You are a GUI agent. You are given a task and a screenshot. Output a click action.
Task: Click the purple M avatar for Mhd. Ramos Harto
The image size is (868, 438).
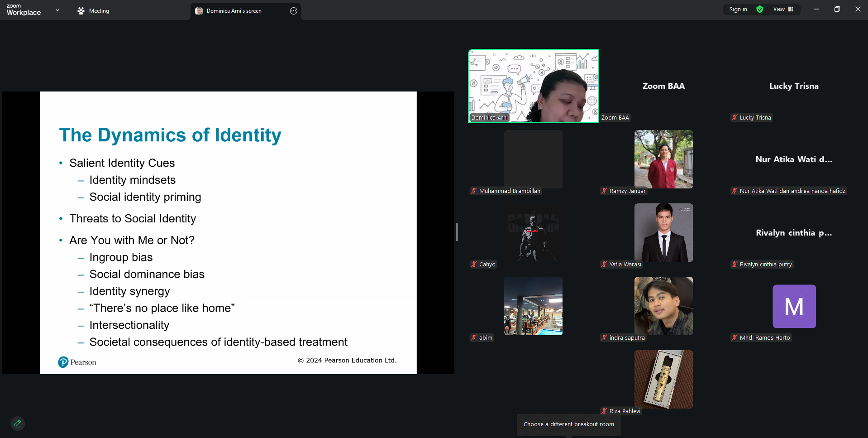(794, 306)
